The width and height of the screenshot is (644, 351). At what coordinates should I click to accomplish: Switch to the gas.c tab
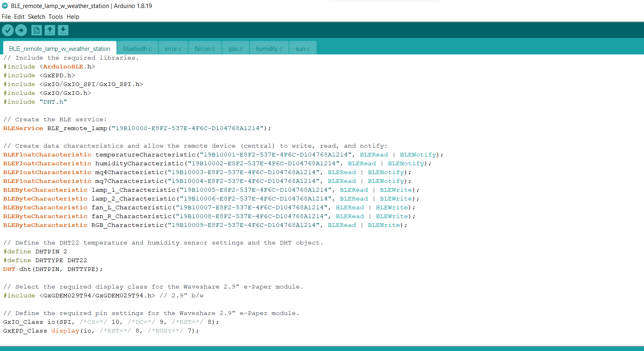point(236,49)
